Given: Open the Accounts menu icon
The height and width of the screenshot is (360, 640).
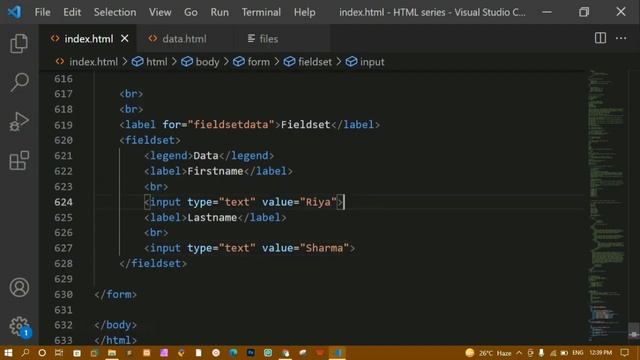Looking at the screenshot, I should (19, 287).
